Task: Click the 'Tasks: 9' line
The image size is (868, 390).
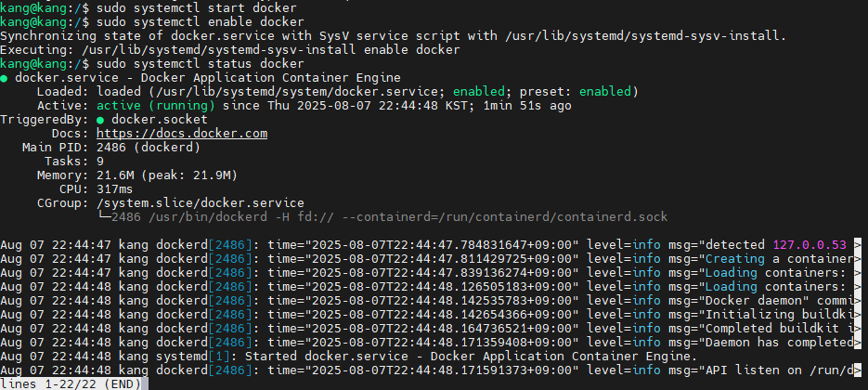Action: 74,162
